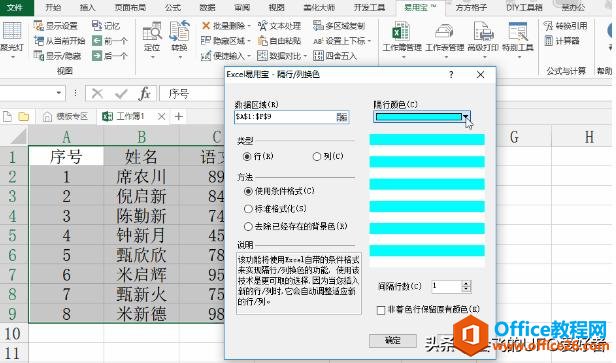
Task: Click cell containing 席农川
Action: point(141,176)
